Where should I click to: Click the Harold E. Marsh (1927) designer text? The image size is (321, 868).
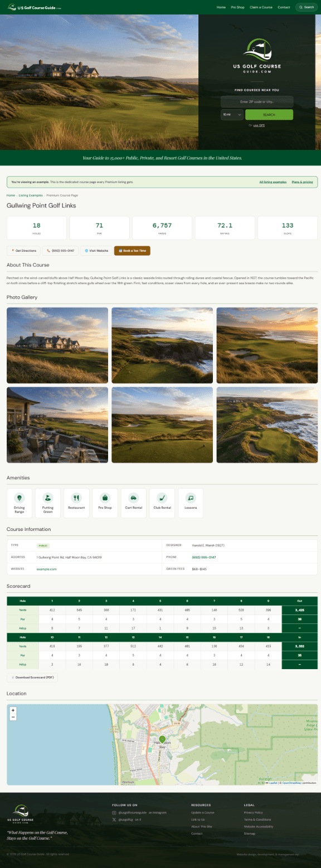coord(208,545)
